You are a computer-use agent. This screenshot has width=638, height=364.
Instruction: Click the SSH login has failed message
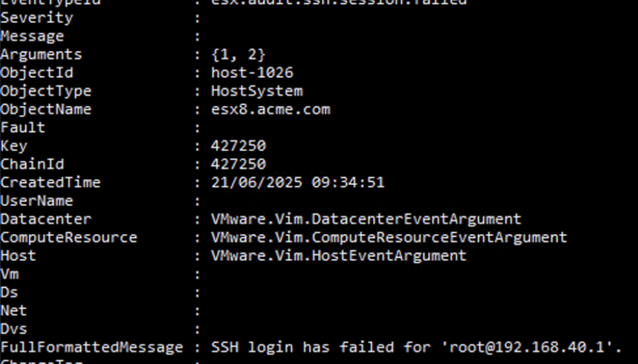(416, 347)
